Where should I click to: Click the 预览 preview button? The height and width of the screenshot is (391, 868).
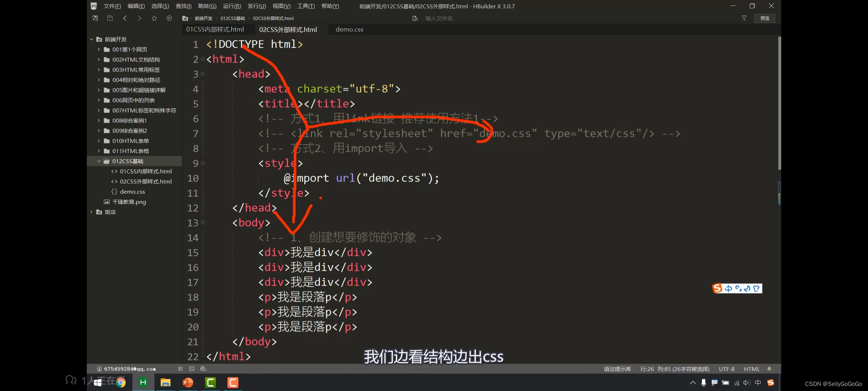click(765, 18)
